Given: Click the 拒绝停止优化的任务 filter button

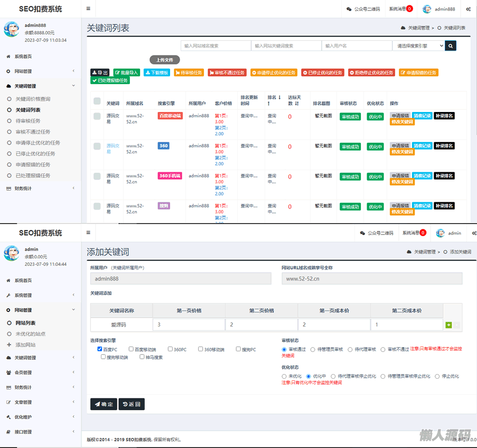Looking at the screenshot, I should (x=371, y=73).
